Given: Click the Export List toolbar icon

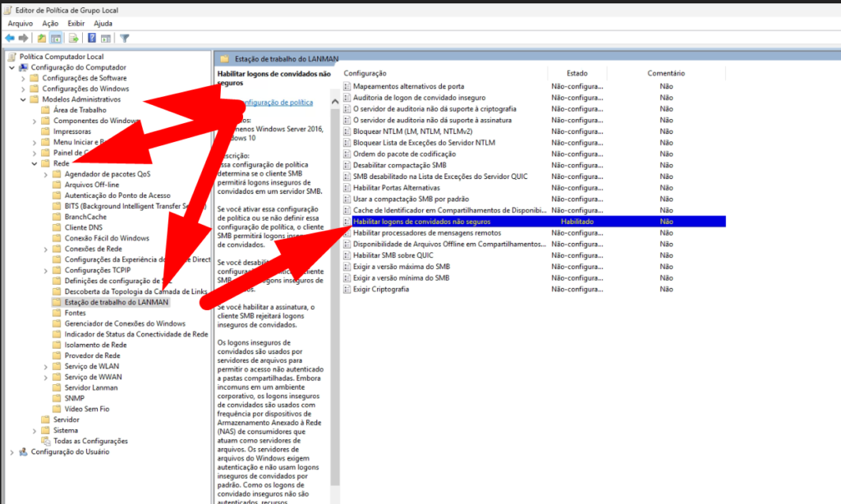Looking at the screenshot, I should pos(74,38).
